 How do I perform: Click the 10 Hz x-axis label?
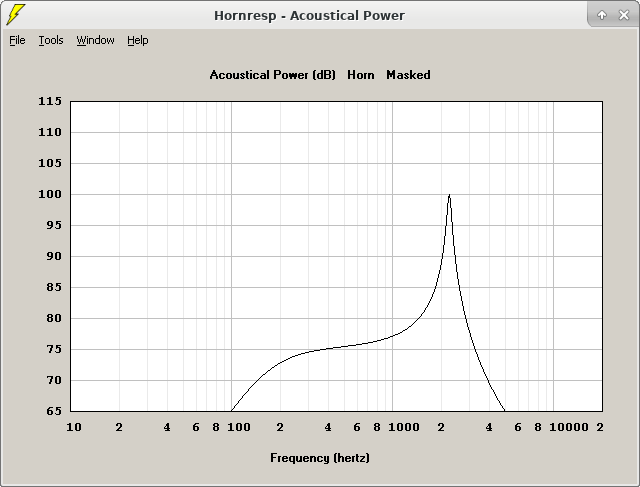point(74,427)
